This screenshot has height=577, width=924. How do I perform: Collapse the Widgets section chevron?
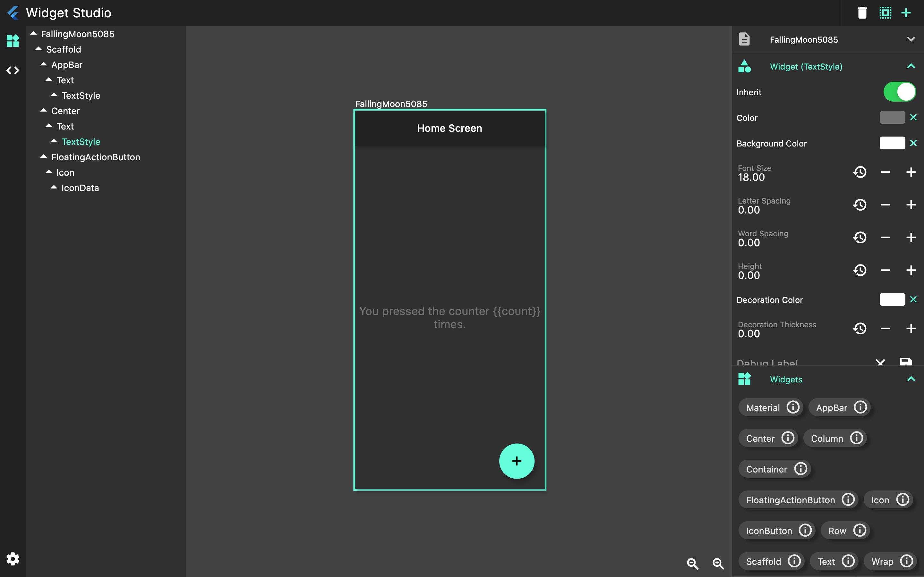(x=912, y=379)
